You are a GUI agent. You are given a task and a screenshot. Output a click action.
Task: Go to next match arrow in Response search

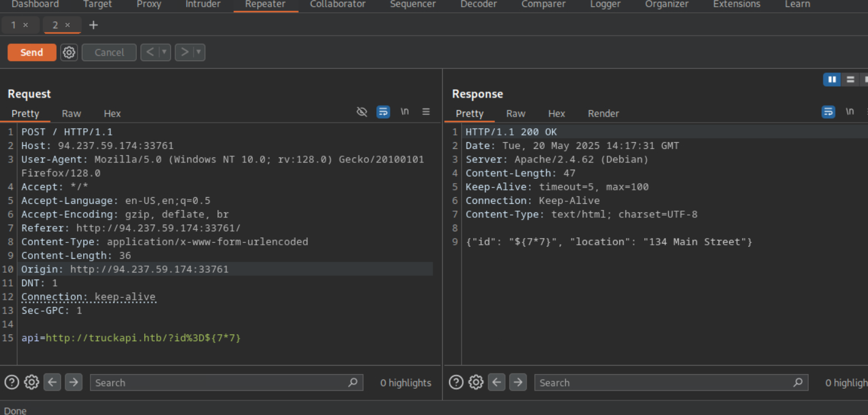(518, 383)
